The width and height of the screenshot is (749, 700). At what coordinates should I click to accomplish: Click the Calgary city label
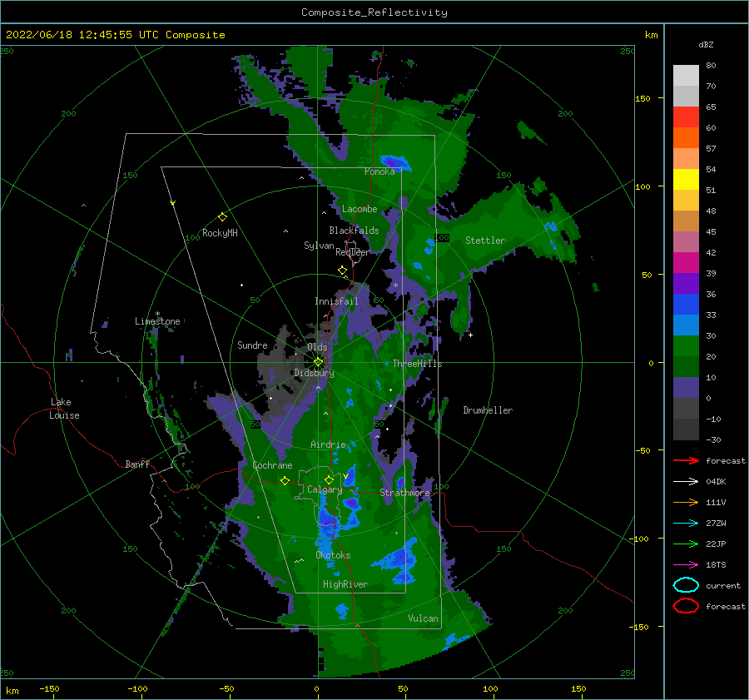tap(325, 489)
